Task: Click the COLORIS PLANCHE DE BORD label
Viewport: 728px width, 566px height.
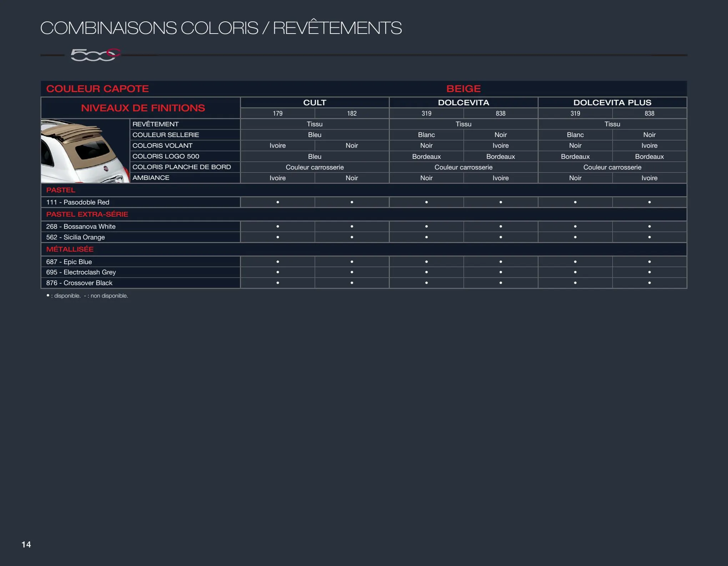Action: click(x=181, y=167)
